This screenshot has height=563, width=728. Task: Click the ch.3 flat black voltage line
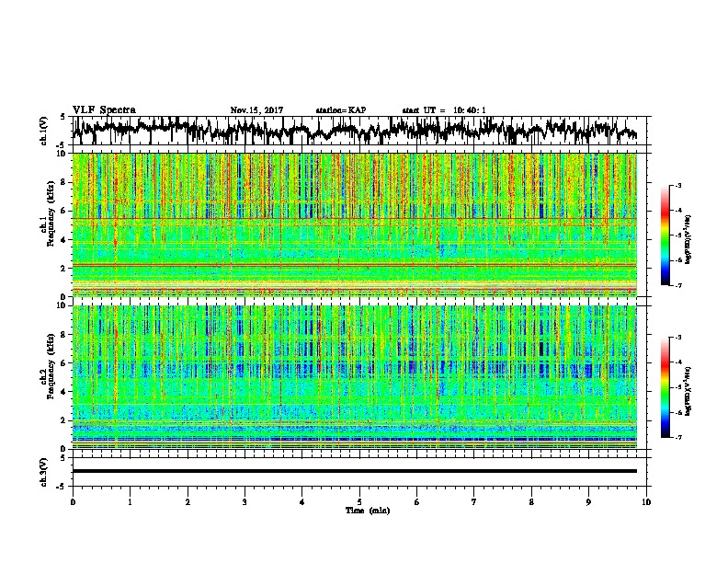[x=355, y=471]
